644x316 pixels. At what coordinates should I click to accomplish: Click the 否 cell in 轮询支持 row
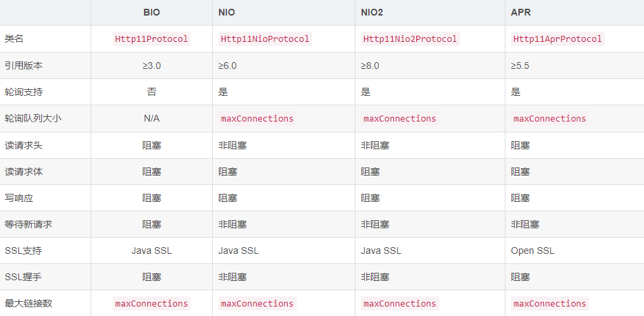coord(151,92)
